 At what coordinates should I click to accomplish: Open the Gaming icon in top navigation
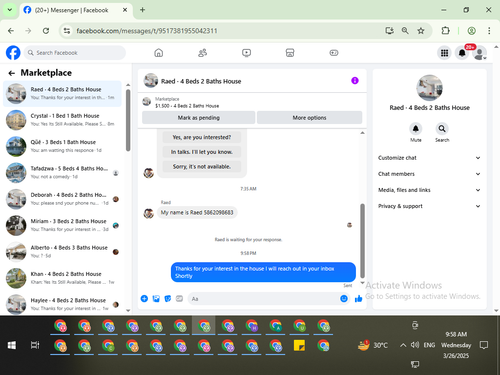[334, 53]
